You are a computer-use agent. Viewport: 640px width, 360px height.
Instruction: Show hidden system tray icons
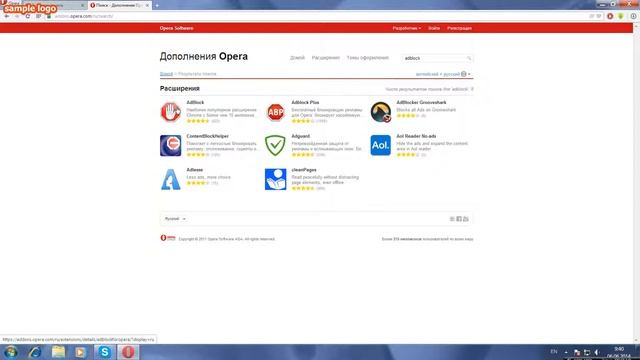click(x=566, y=352)
